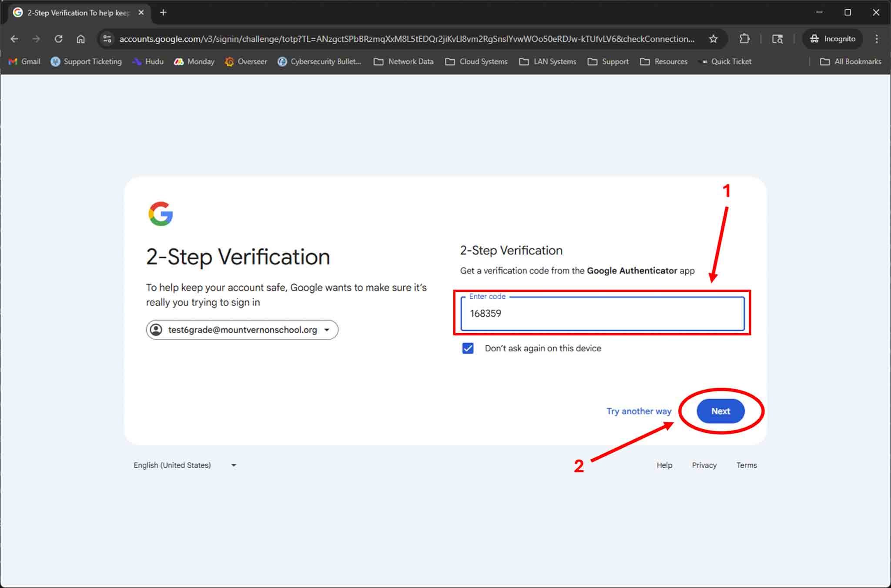
Task: Uncheck Don't ask again on this device
Action: 468,348
